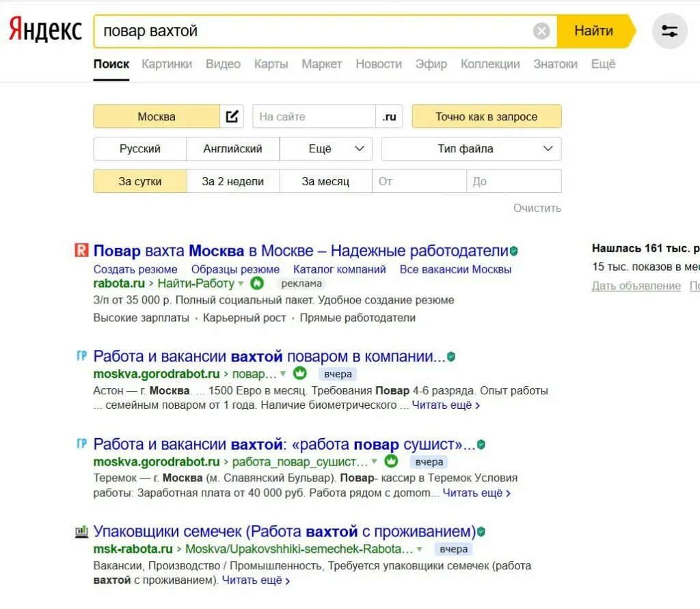Image resolution: width=700 pixels, height=609 pixels.
Task: Open the 'Ещё' services tab menu
Action: (603, 64)
